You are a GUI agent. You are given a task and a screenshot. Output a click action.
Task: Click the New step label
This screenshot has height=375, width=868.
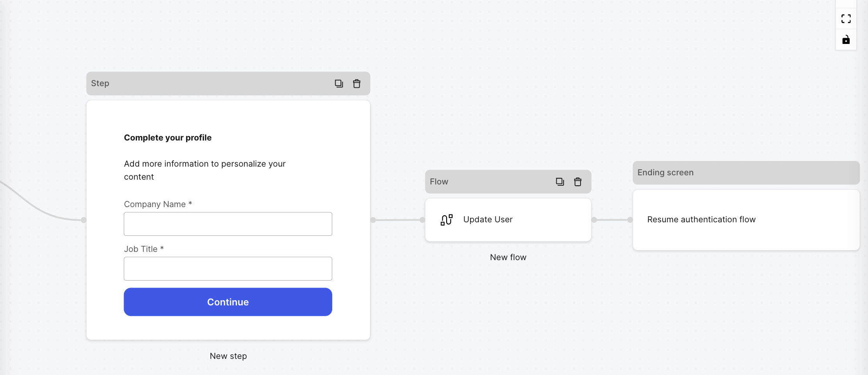pyautogui.click(x=228, y=356)
